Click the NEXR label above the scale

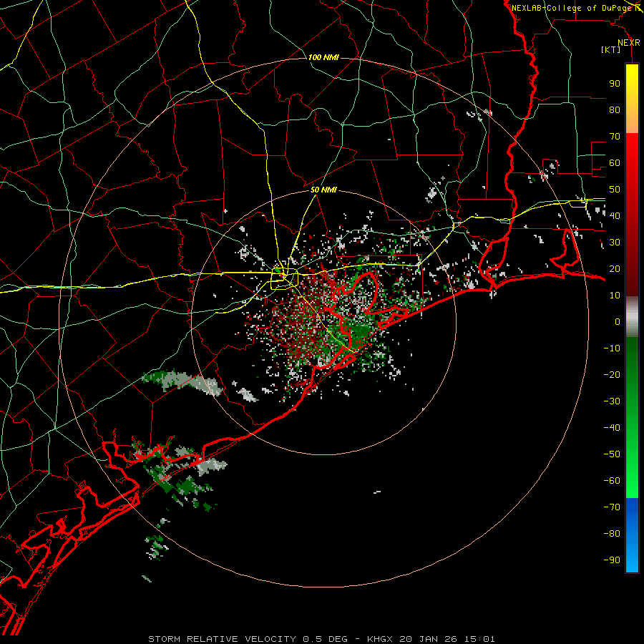click(629, 43)
